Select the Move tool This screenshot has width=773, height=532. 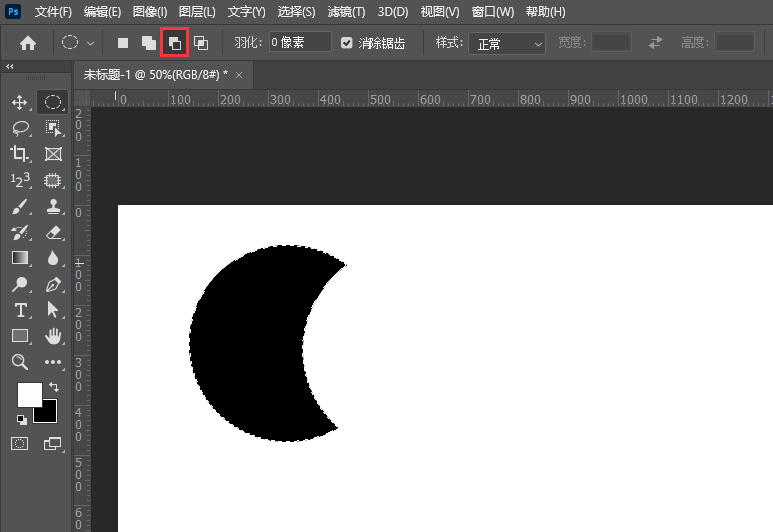tap(19, 102)
